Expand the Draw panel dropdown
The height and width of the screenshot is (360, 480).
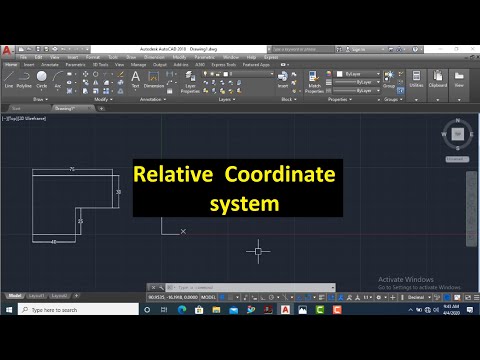pos(41,99)
